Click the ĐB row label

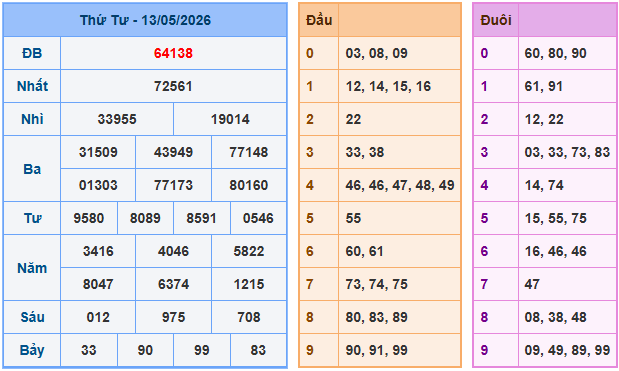point(32,53)
